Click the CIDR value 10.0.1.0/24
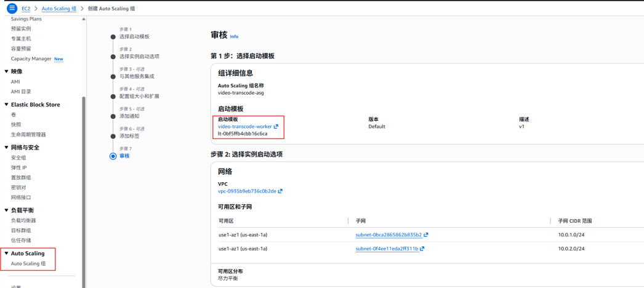The height and width of the screenshot is (288, 644). pos(571,235)
